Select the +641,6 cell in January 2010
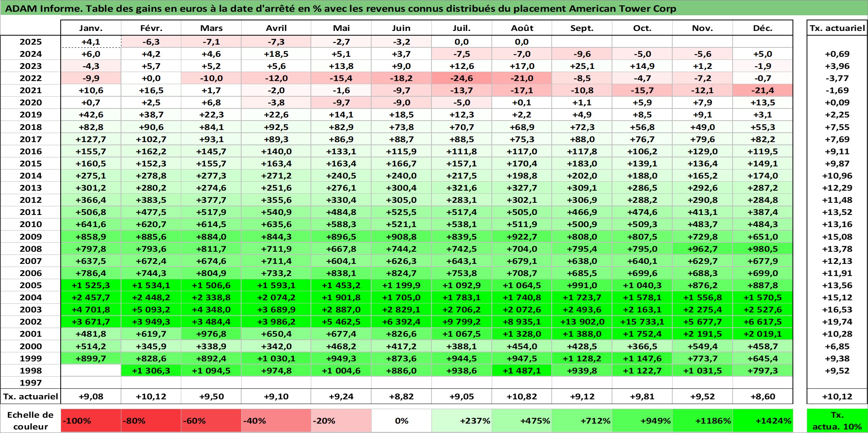 91,224
